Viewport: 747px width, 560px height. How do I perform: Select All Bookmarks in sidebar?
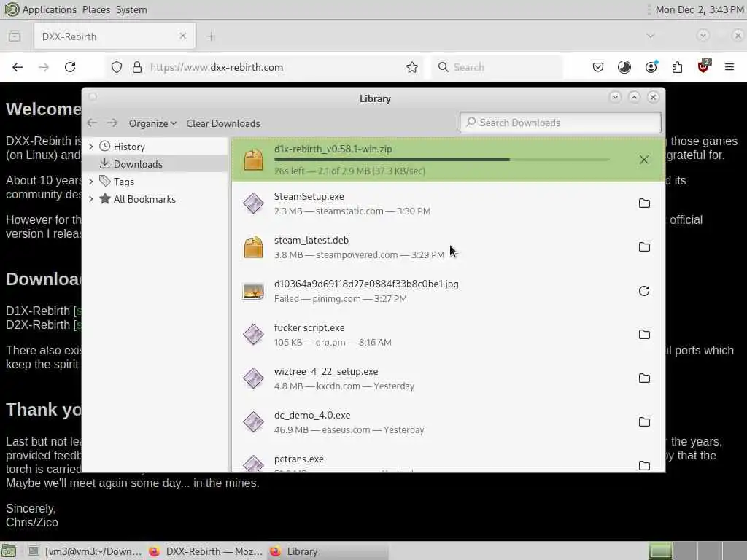[155, 199]
